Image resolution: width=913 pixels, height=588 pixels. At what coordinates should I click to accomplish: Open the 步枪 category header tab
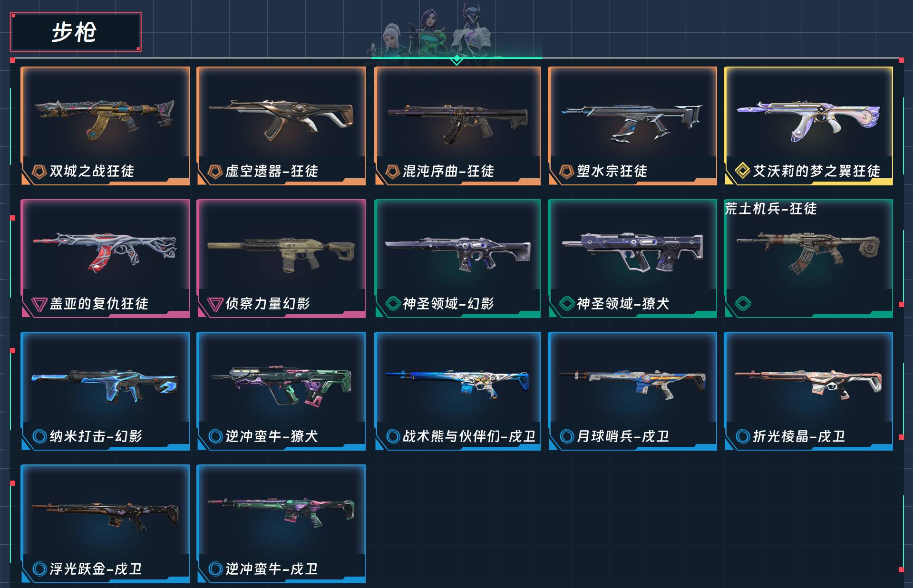coord(76,32)
